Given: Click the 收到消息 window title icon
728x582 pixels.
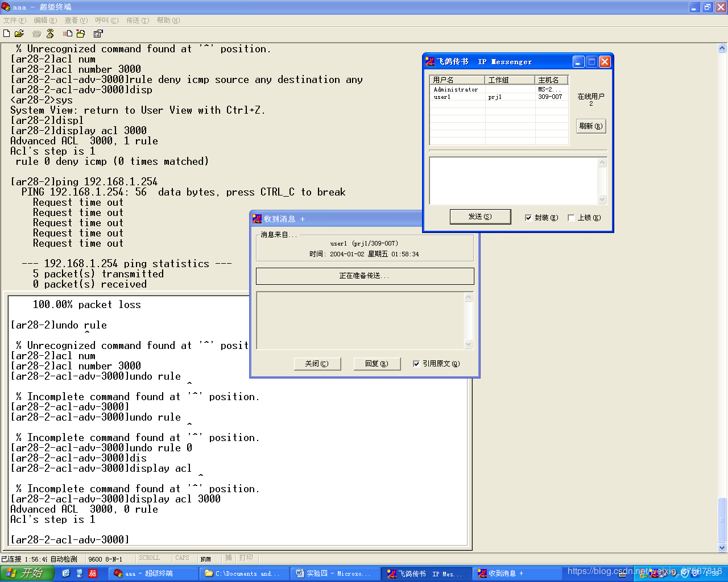Looking at the screenshot, I should tap(257, 219).
